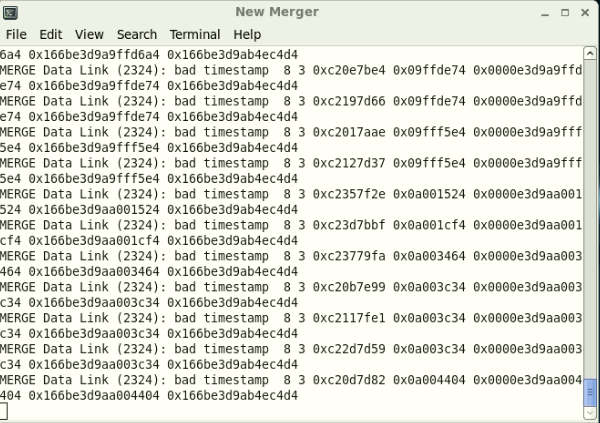Maximize the New Merger window

coord(564,12)
